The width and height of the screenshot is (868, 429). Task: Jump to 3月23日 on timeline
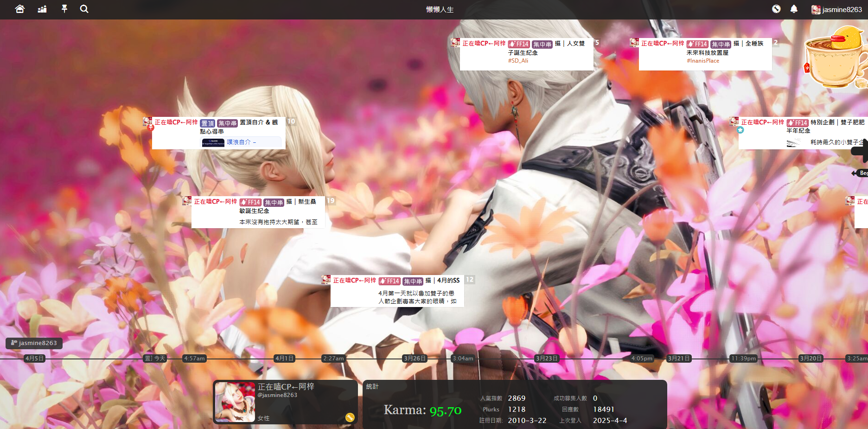(547, 359)
